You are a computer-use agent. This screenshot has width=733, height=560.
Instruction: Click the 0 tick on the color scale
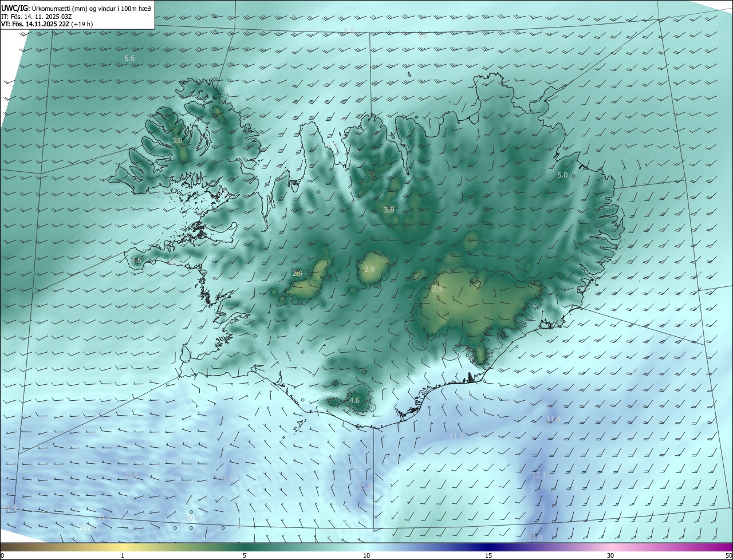point(2,555)
